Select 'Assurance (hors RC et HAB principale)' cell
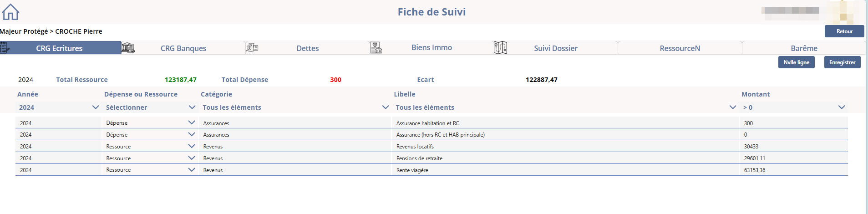Screen dimensions: 868x214 [565, 135]
